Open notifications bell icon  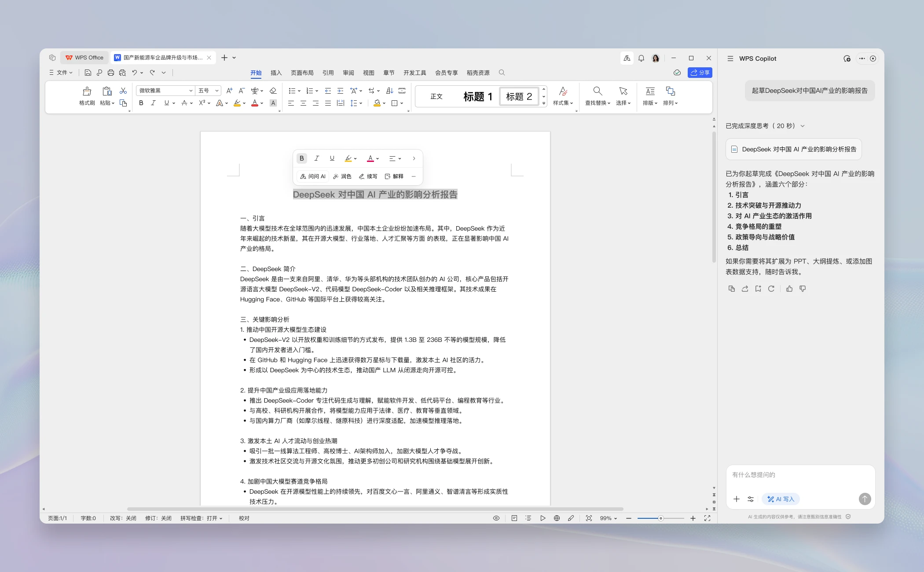(641, 58)
